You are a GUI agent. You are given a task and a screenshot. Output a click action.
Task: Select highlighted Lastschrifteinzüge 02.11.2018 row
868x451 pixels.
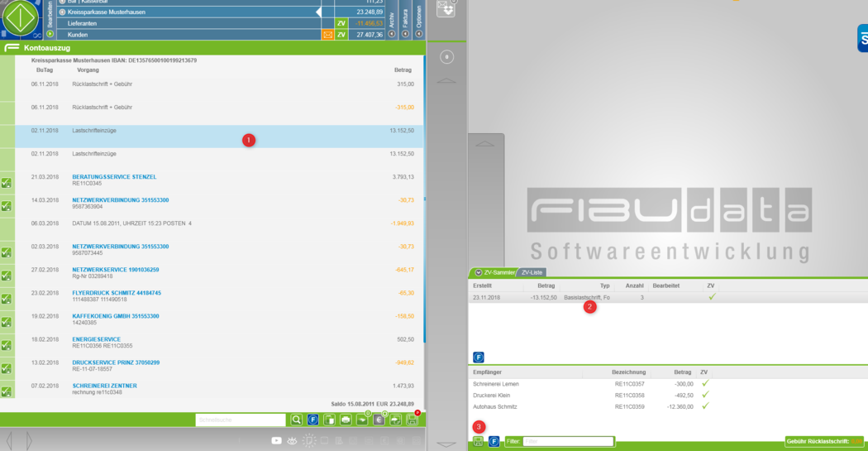tap(219, 137)
